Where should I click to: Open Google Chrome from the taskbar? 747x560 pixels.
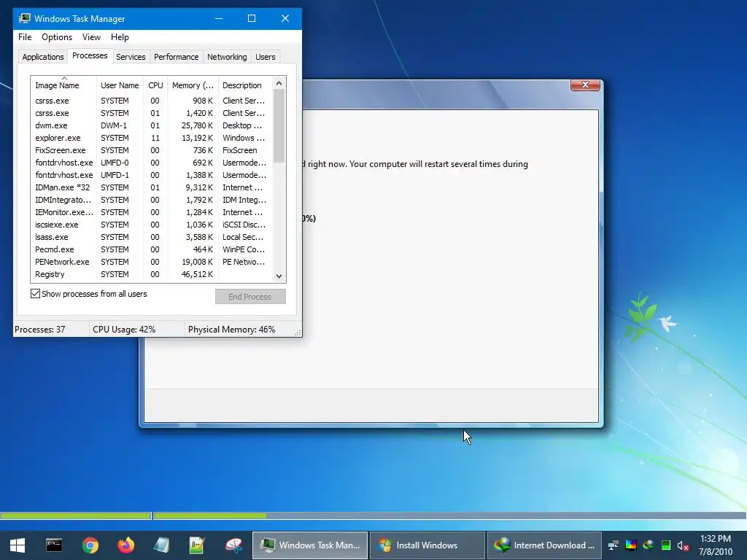coord(90,545)
